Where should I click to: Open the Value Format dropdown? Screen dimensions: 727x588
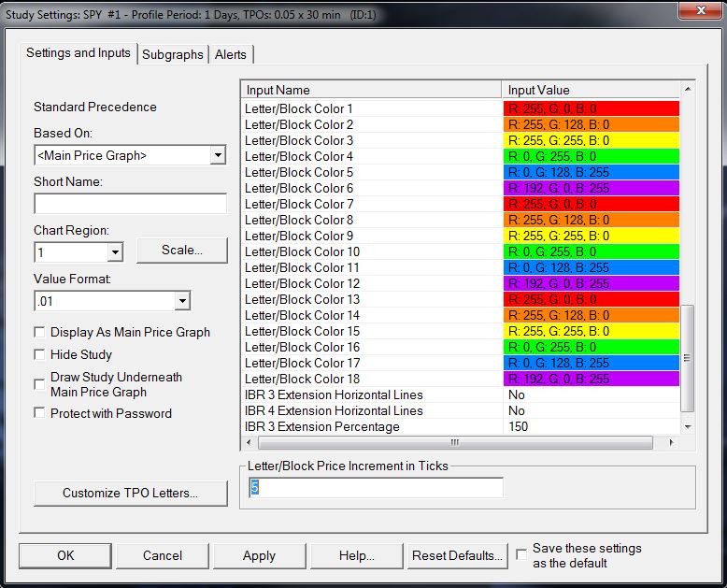pos(182,301)
